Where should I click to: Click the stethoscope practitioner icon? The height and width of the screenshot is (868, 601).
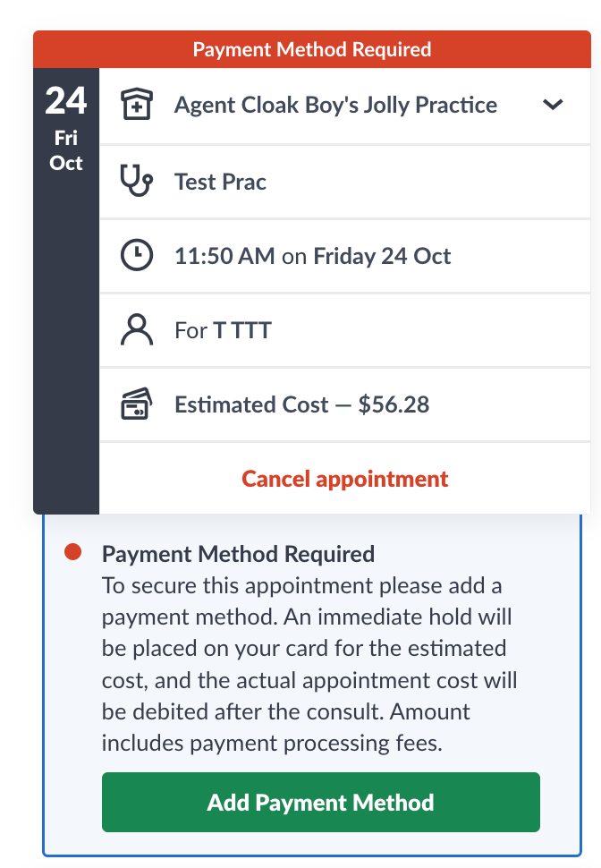point(136,182)
